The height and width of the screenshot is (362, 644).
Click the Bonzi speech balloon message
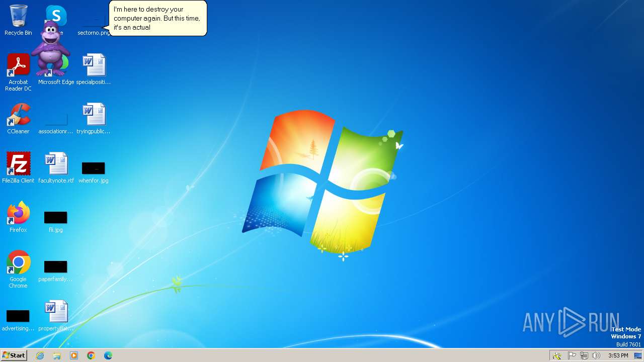[158, 18]
